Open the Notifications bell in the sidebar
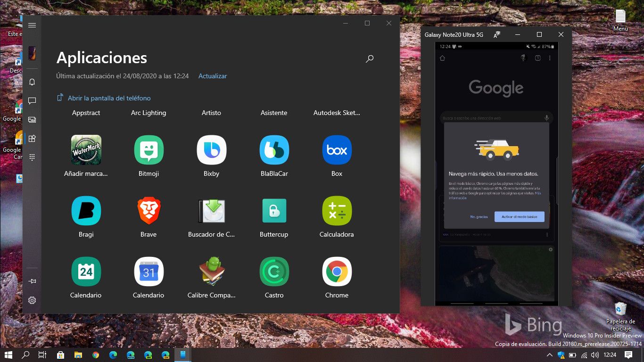 click(32, 82)
